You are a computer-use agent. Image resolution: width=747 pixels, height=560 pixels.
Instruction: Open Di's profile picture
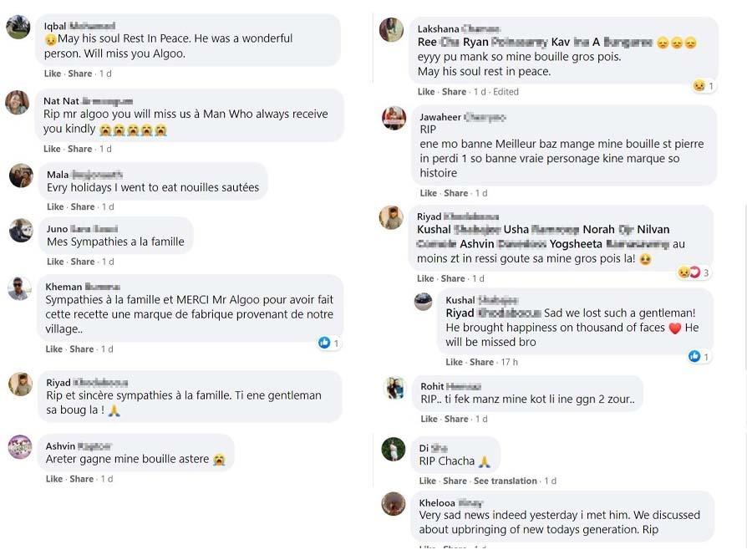394,449
